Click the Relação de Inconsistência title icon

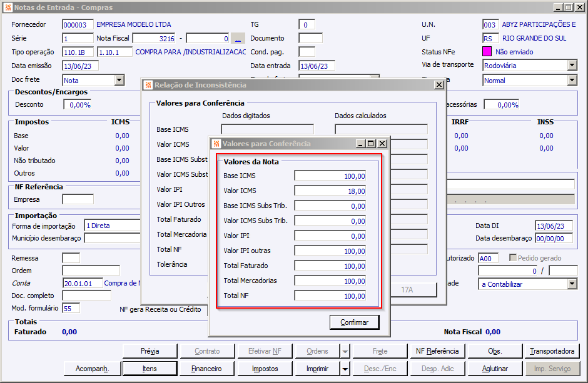point(148,84)
